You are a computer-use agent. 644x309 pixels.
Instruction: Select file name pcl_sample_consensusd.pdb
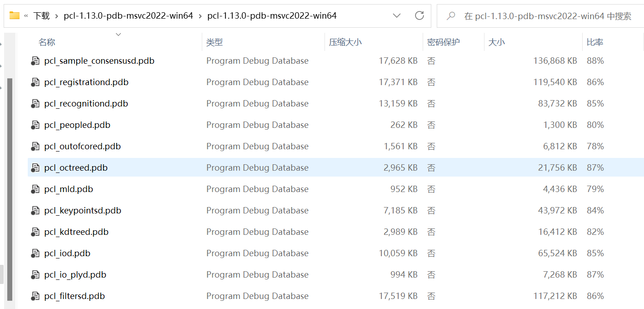pyautogui.click(x=99, y=61)
